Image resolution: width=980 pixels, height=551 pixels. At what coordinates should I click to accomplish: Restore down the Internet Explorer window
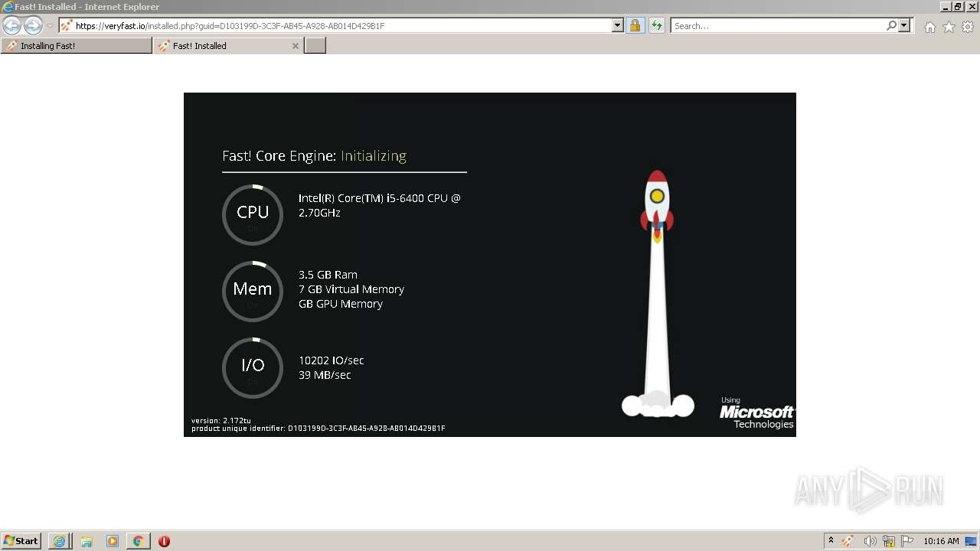coord(959,7)
